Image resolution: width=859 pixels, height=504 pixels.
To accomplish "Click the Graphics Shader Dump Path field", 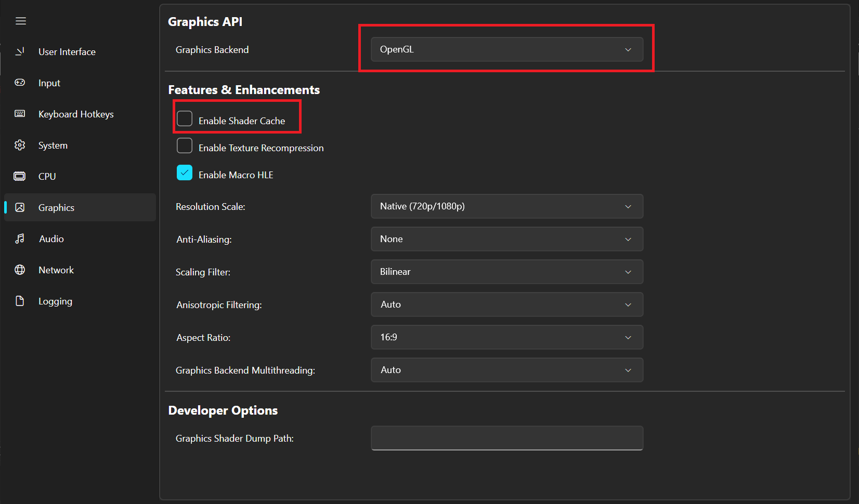I will point(507,438).
